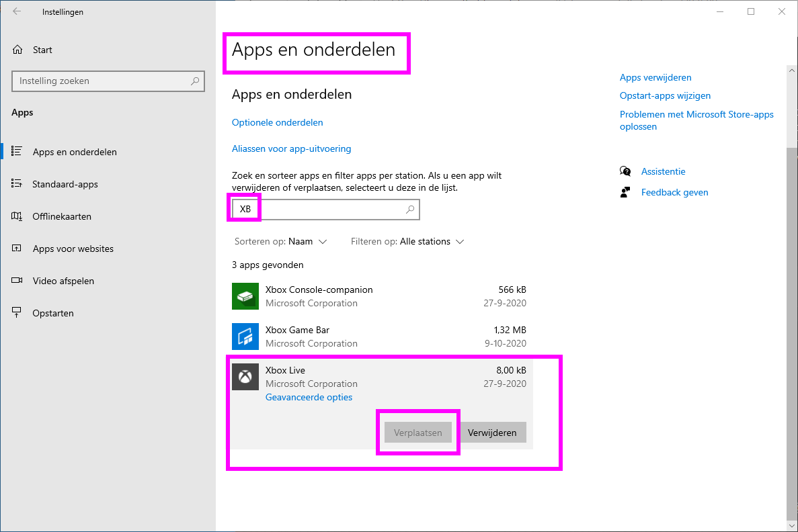Select the Xbox Console-companion list entry
The width and height of the screenshot is (798, 532).
tap(379, 296)
